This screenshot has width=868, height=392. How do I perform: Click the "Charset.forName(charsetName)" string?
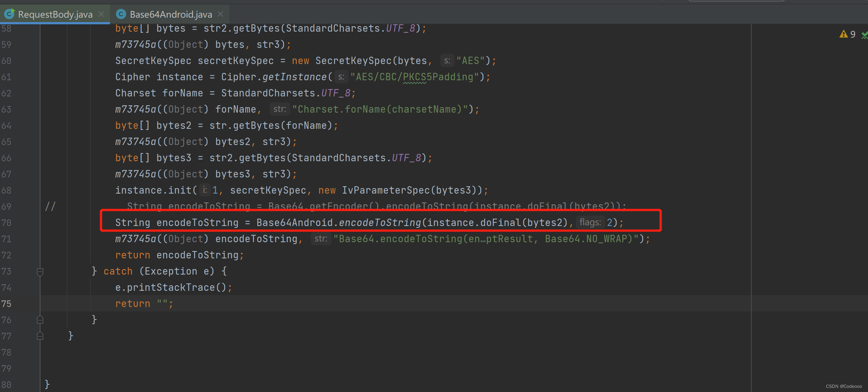point(380,109)
